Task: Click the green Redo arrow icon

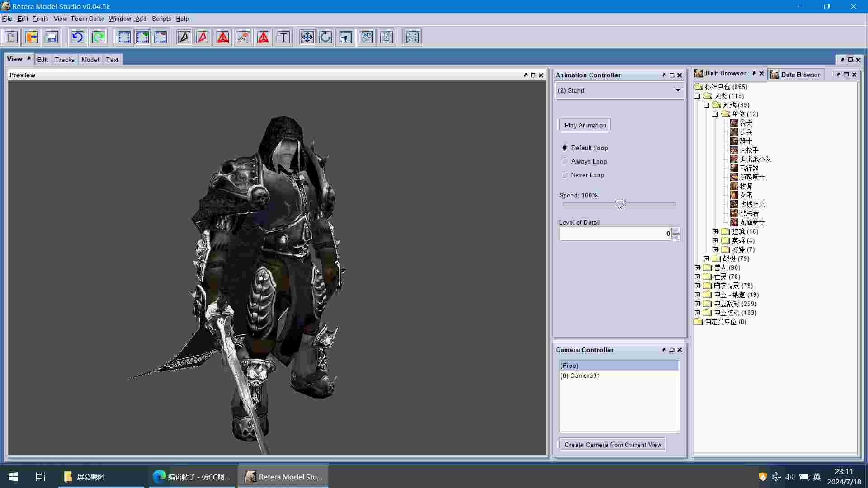Action: coord(98,37)
